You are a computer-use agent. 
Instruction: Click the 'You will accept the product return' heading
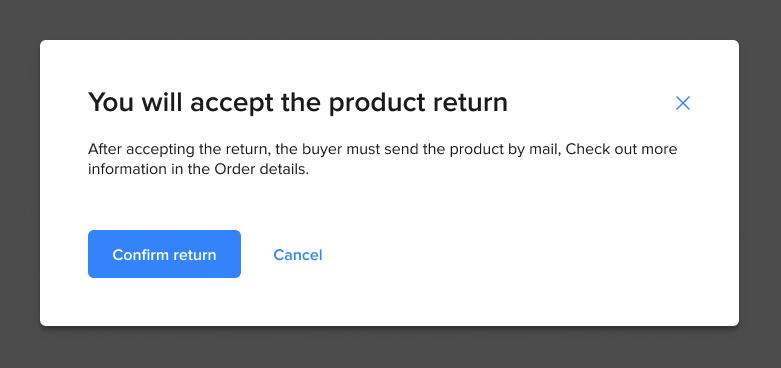point(298,103)
